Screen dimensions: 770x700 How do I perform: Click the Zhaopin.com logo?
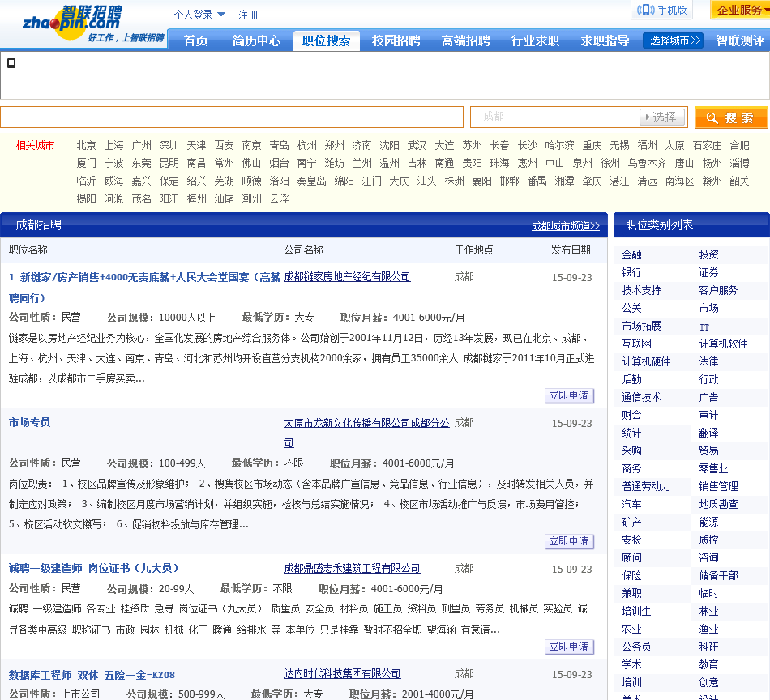coord(93,23)
